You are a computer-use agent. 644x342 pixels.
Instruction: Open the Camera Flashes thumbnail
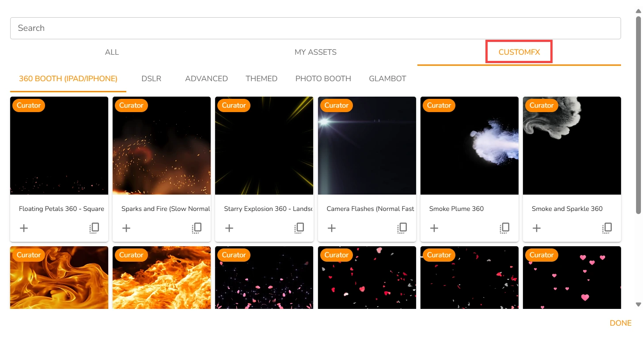[x=367, y=146]
